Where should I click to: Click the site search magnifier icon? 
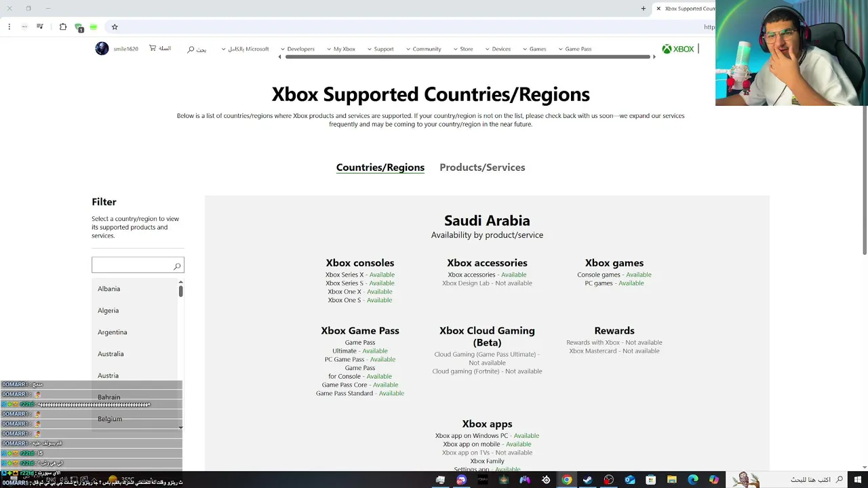pos(191,49)
